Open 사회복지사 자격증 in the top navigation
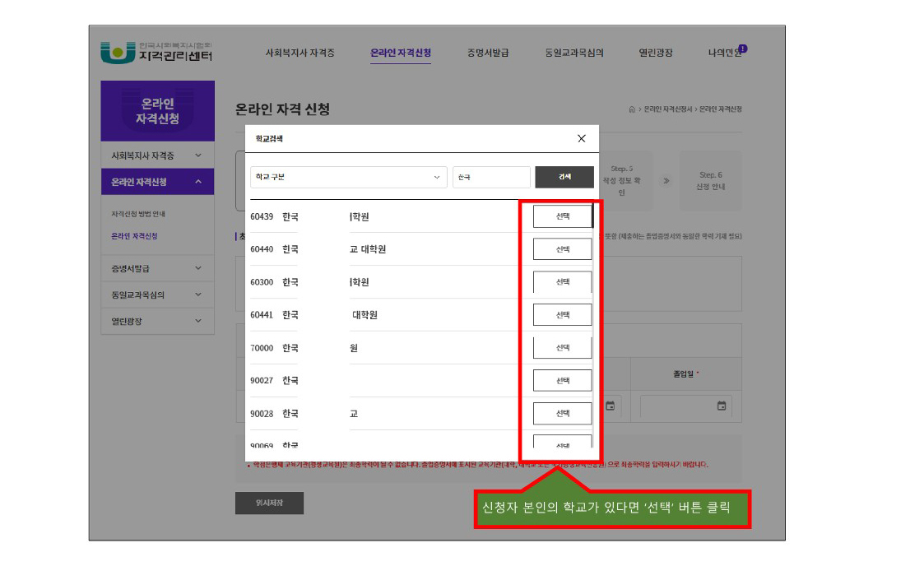 300,53
